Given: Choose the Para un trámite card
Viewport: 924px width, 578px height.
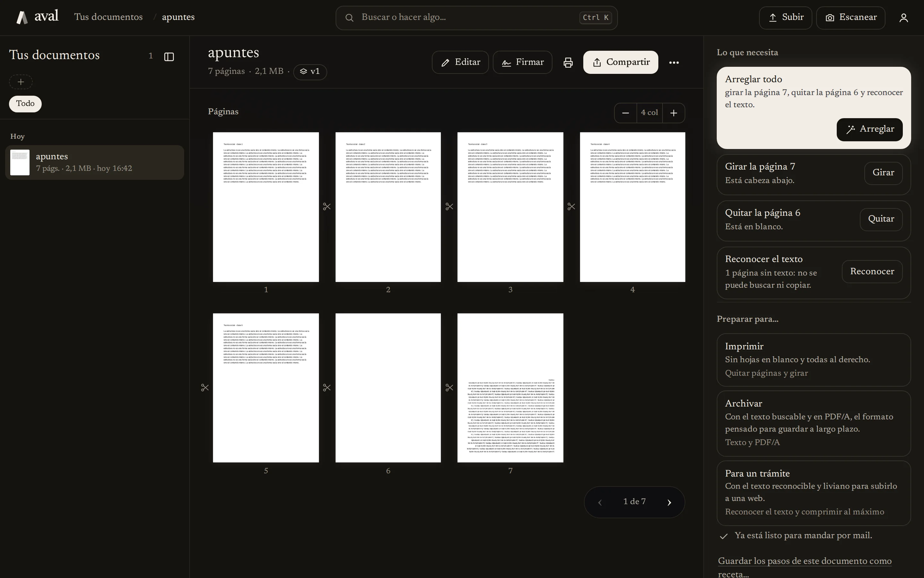Looking at the screenshot, I should click(814, 493).
